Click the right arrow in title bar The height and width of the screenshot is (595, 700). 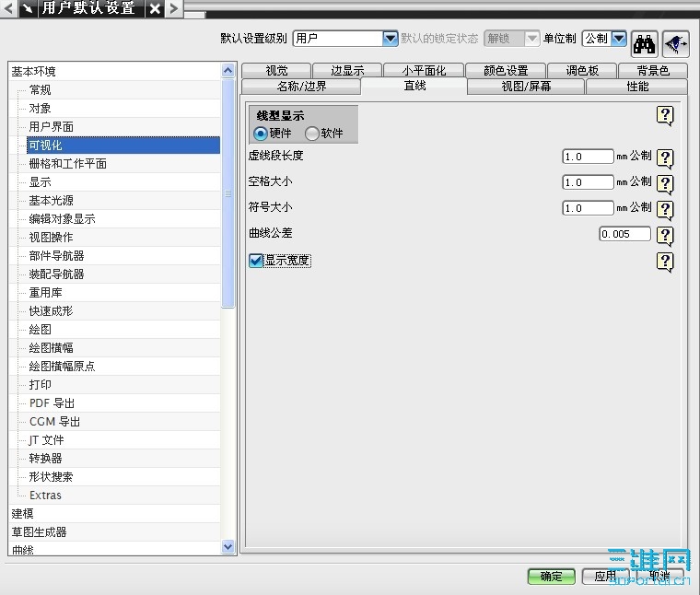pyautogui.click(x=174, y=8)
